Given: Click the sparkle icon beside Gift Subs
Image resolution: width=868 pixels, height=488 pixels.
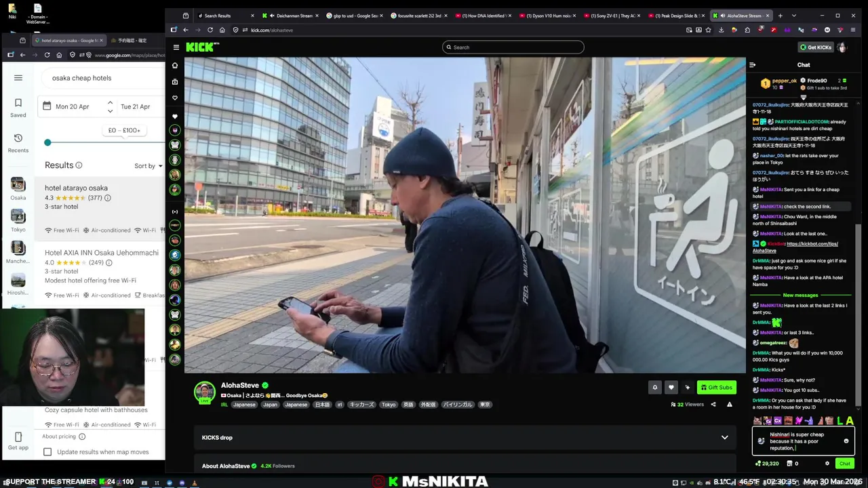Looking at the screenshot, I should pyautogui.click(x=688, y=387).
